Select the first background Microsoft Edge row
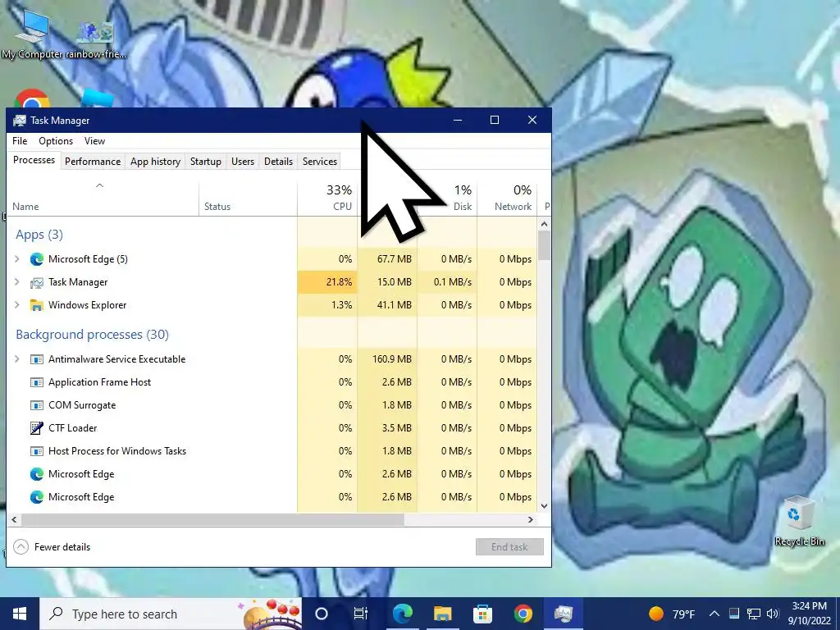 272,474
